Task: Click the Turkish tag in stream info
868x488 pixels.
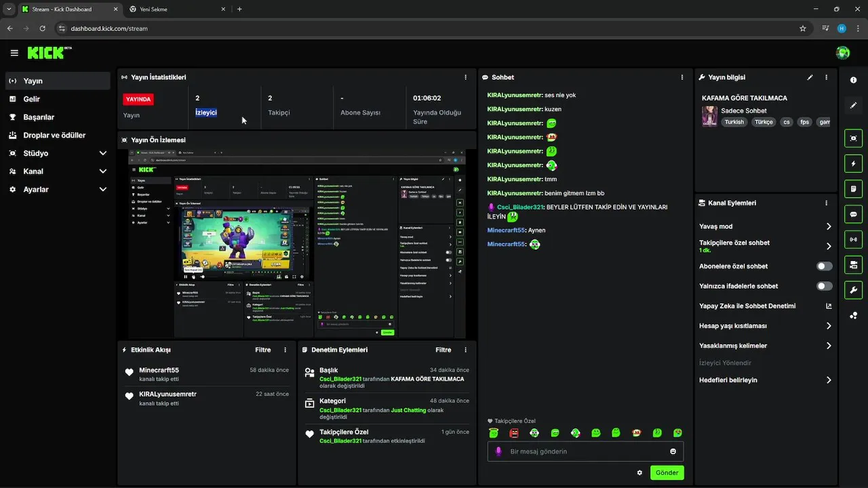Action: [x=734, y=122]
